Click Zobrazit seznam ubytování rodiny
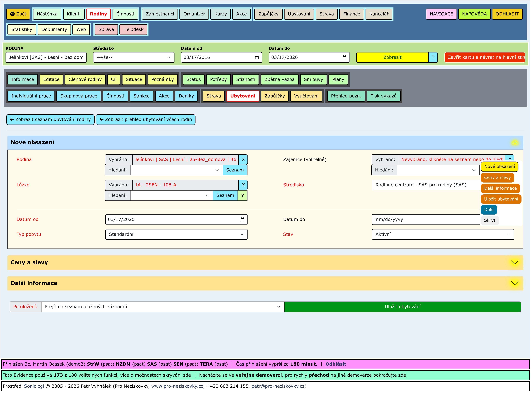This screenshot has width=532, height=399. pyautogui.click(x=50, y=120)
